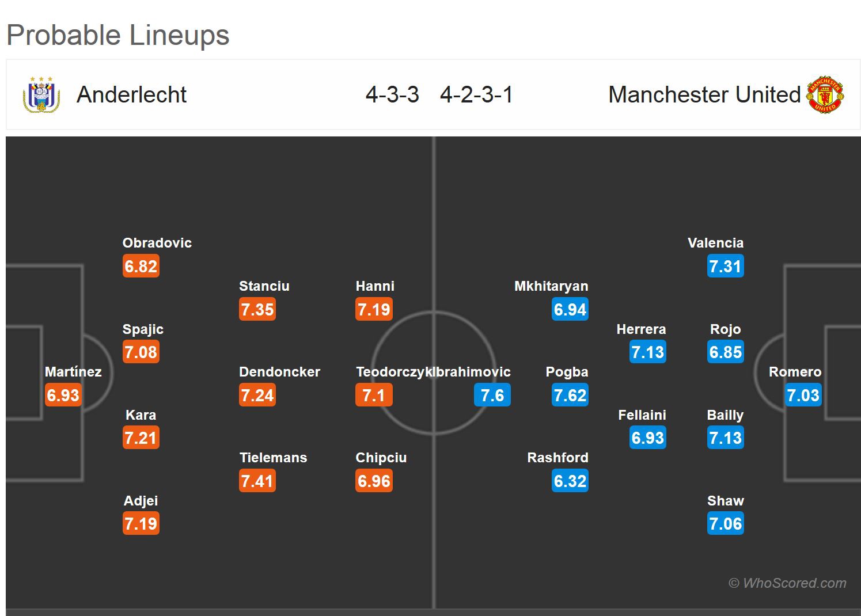The image size is (861, 616).
Task: Click the WhoScored.com watermark
Action: (x=787, y=583)
